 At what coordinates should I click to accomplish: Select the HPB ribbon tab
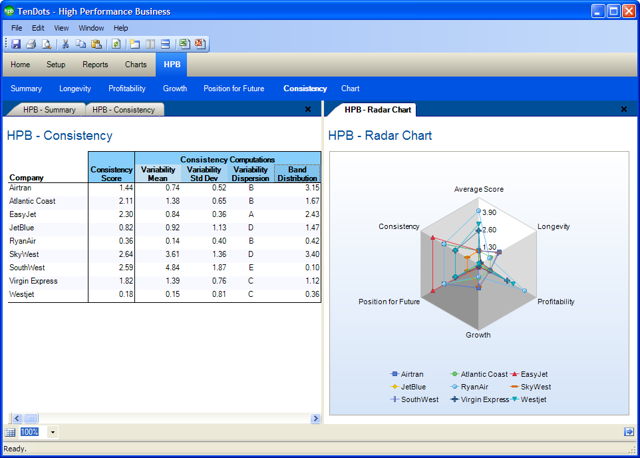[172, 64]
